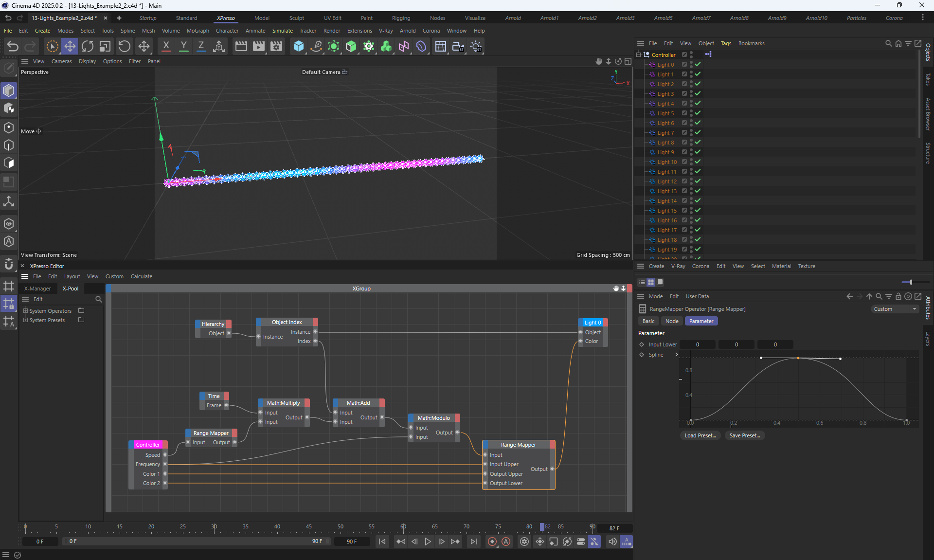Screen dimensions: 934x560
Task: Switch to the X-Manager tab
Action: (37, 289)
